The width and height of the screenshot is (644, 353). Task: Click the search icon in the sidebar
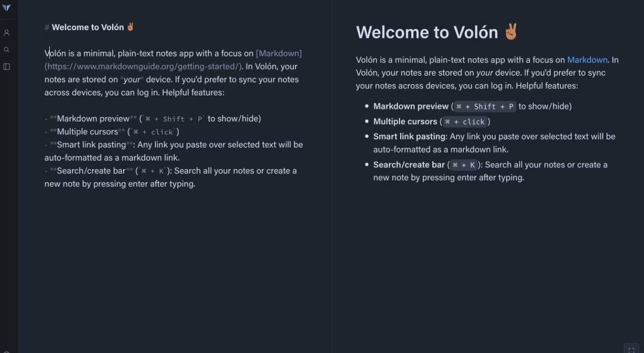pyautogui.click(x=7, y=49)
